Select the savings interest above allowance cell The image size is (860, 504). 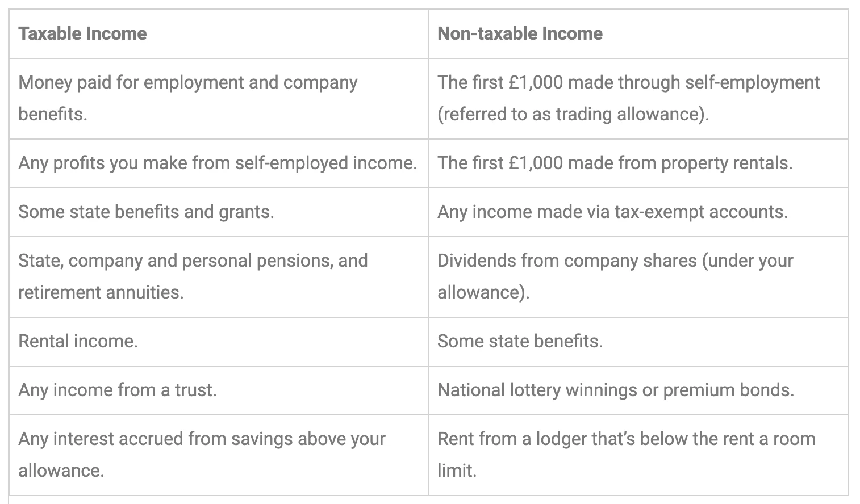tap(219, 455)
